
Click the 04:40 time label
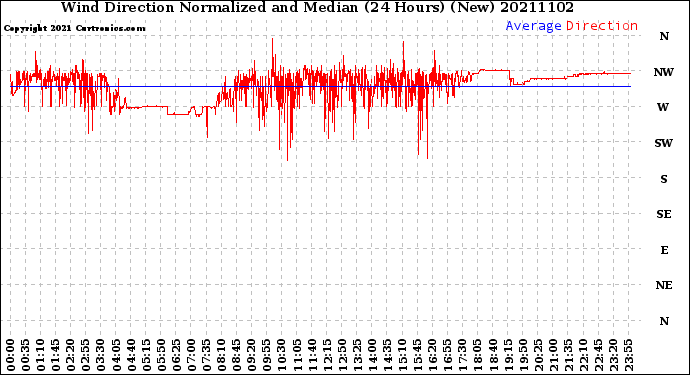click(x=131, y=355)
